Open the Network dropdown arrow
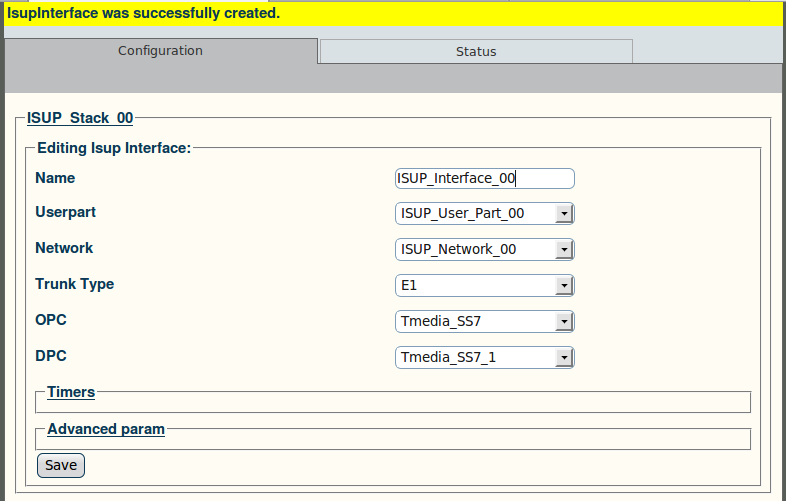The image size is (786, 501). click(x=564, y=250)
